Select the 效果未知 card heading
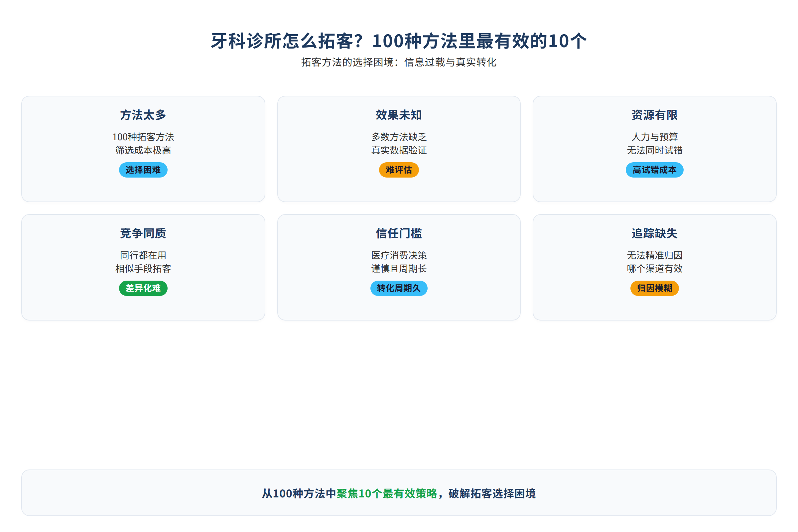Image resolution: width=798 pixels, height=532 pixels. (399, 115)
